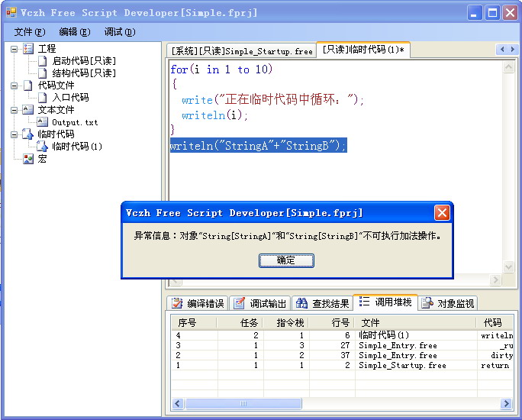The image size is (522, 420).
Task: Click the editor horizontal scrollbar right arrow
Action: tap(495, 279)
